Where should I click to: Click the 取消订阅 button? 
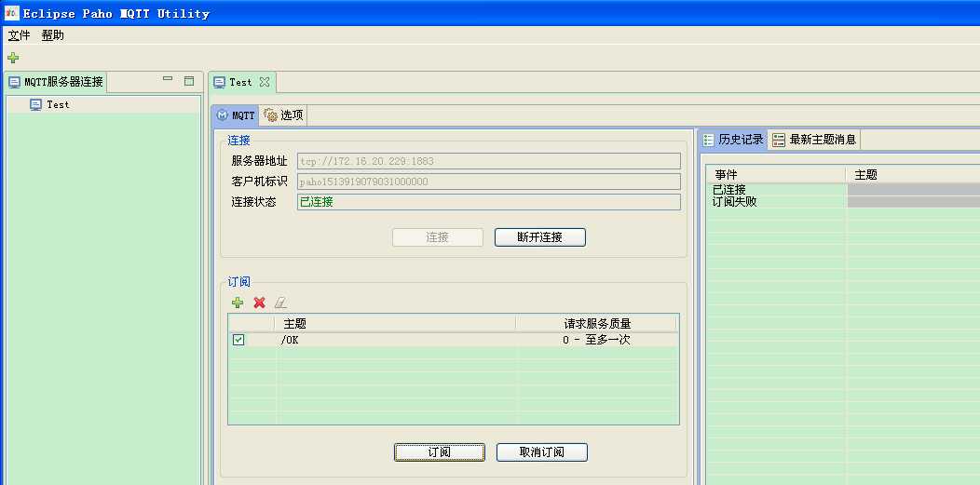coord(542,451)
